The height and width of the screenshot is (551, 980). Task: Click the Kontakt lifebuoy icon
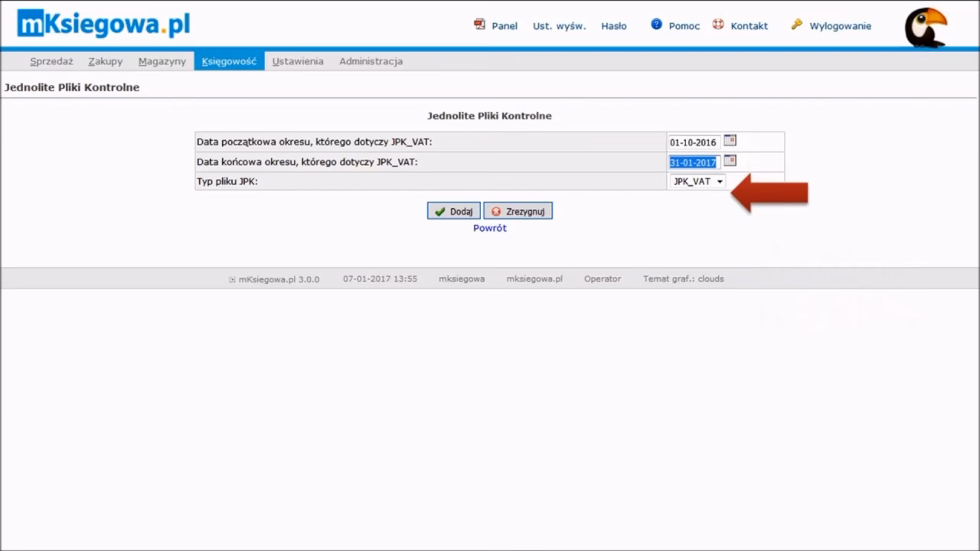718,24
